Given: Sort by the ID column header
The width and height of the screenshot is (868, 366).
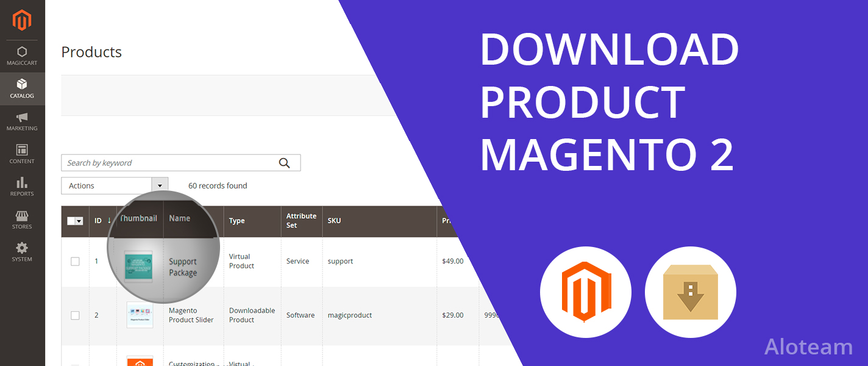Looking at the screenshot, I should [x=102, y=221].
